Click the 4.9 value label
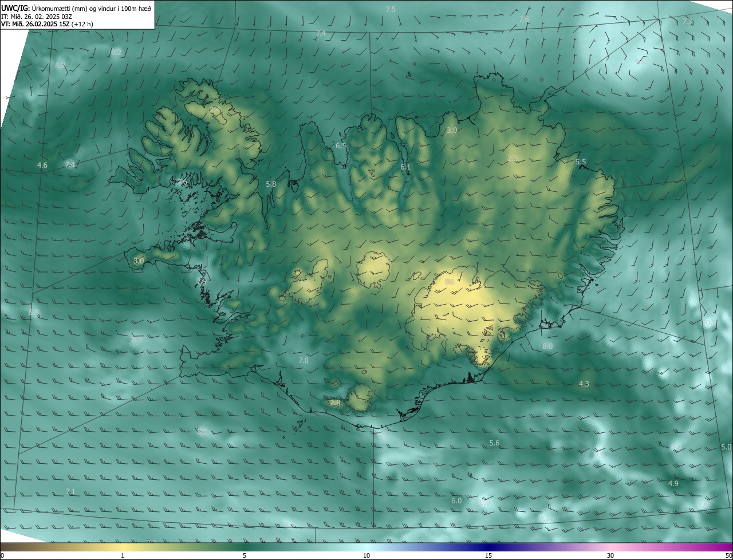 (x=673, y=484)
